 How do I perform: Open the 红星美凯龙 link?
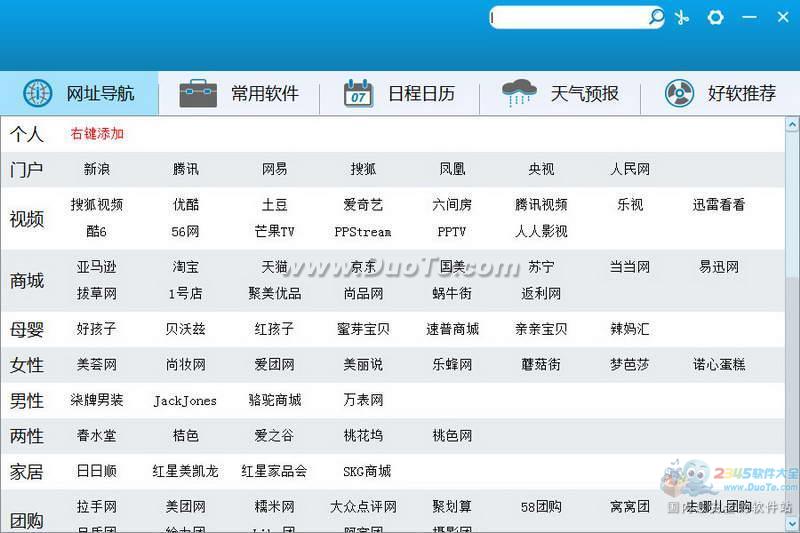tap(185, 471)
